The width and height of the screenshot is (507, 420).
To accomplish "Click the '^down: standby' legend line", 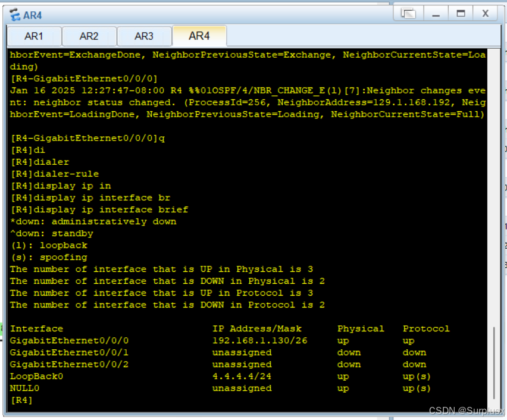I will pyautogui.click(x=51, y=233).
